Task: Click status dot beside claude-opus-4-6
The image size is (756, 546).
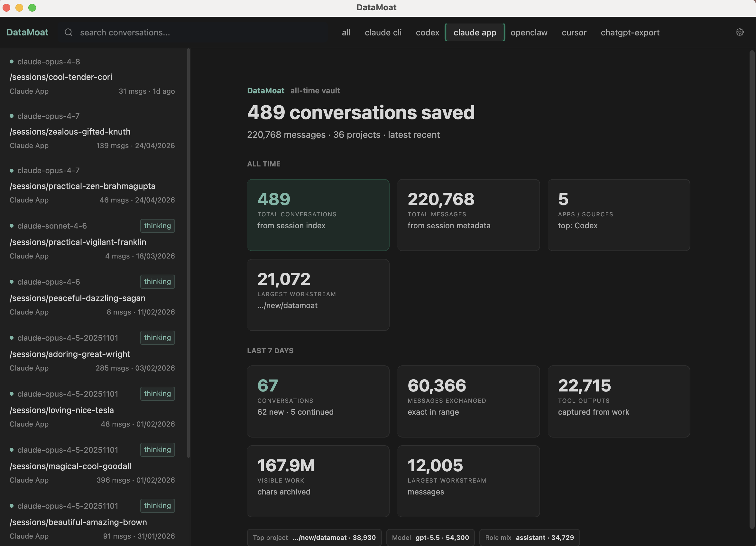Action: click(12, 282)
